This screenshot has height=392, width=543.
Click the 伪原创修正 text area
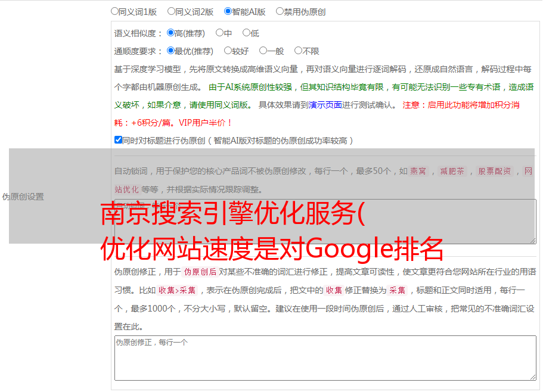point(325,358)
